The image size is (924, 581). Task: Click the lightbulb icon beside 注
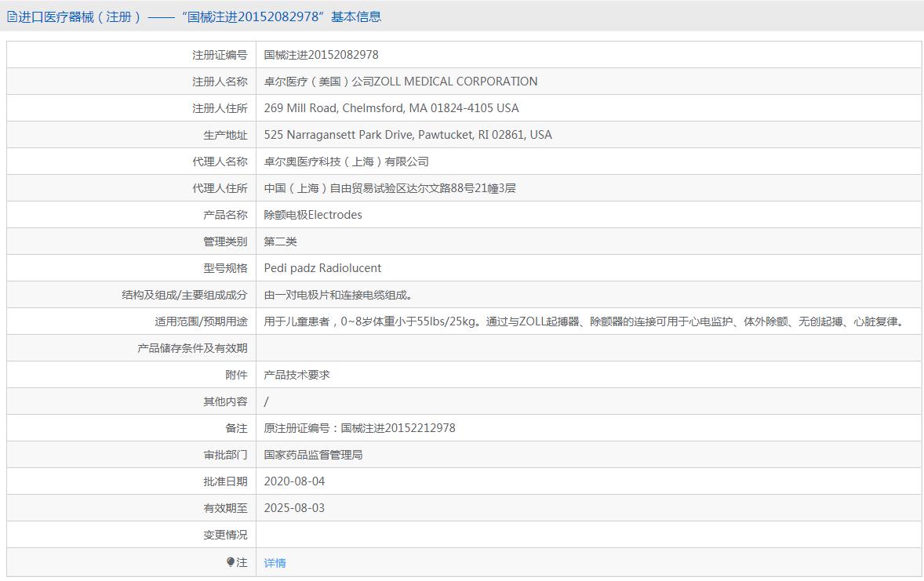[231, 562]
